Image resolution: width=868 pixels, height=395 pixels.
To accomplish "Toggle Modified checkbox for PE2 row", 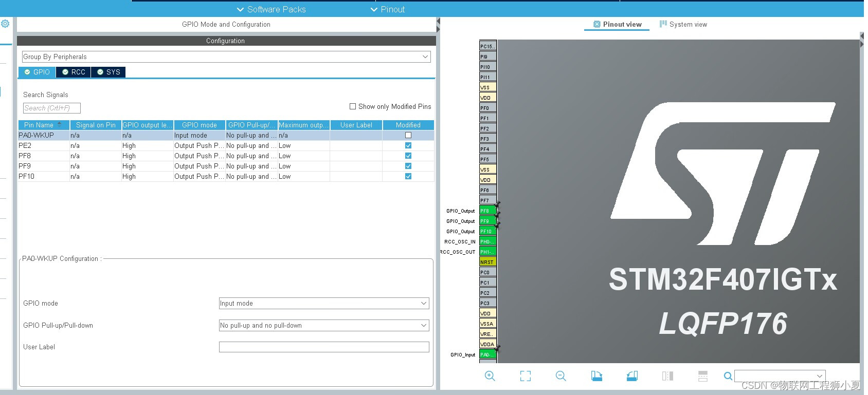I will coord(408,145).
